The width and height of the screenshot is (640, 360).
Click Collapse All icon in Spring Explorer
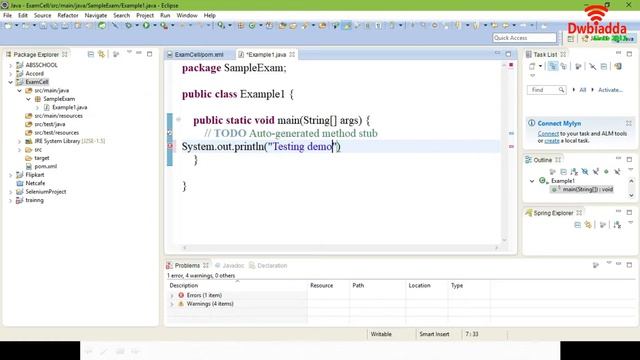pyautogui.click(x=577, y=225)
